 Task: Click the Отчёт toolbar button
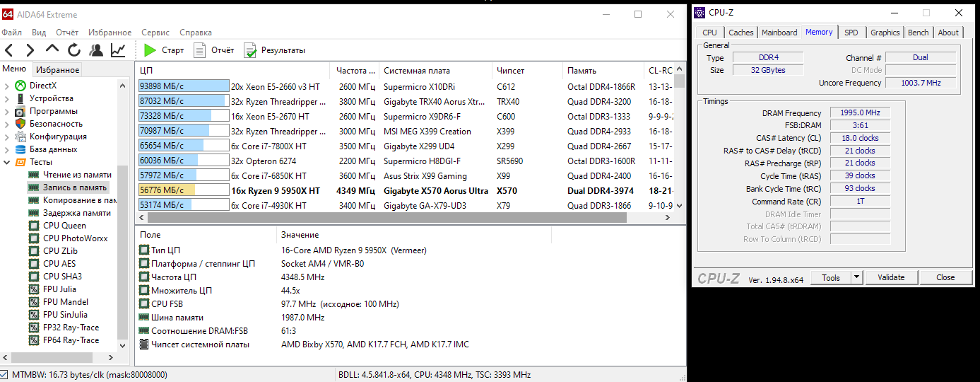coord(214,50)
